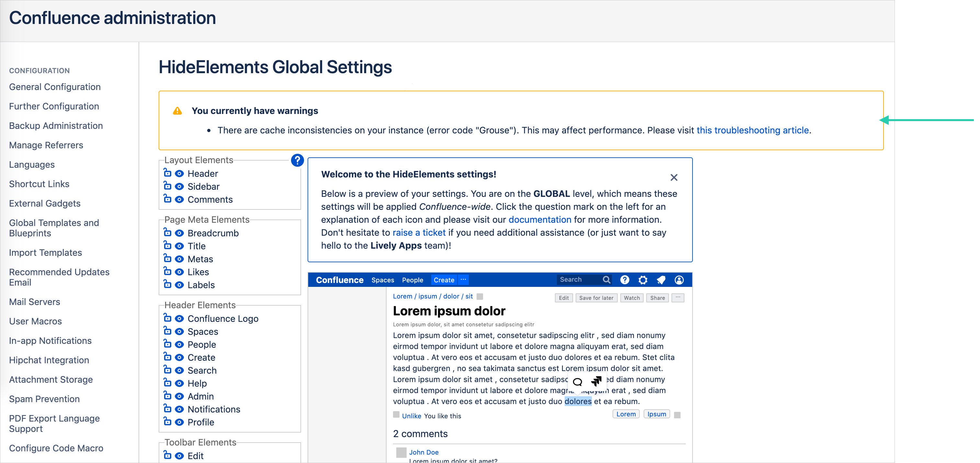Select Mail Servers from configuration menu
This screenshot has width=980, height=463.
pyautogui.click(x=35, y=302)
